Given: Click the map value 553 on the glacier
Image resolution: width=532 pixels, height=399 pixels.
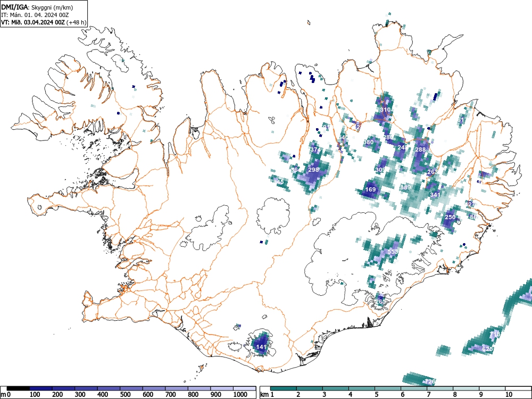Looking at the screenshot, I should point(392,252).
